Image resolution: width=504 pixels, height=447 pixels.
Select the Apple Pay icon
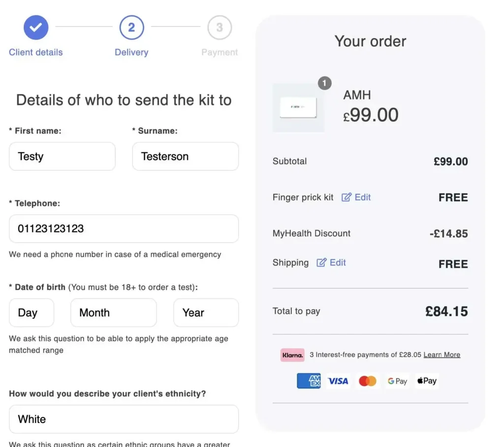pyautogui.click(x=426, y=381)
